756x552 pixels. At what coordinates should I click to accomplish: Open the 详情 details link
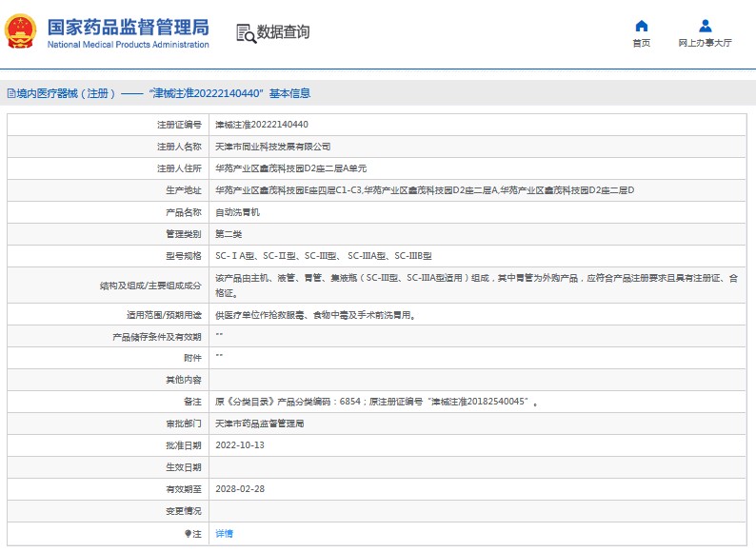click(224, 534)
